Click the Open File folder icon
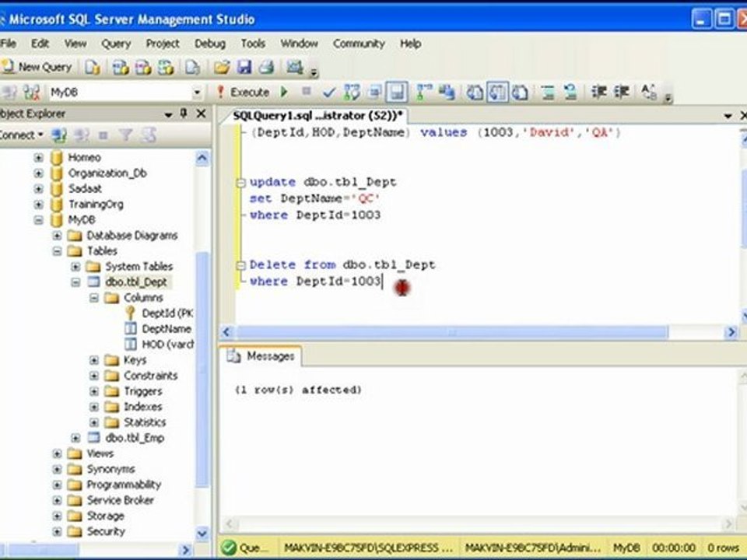747x560 pixels. coord(222,68)
